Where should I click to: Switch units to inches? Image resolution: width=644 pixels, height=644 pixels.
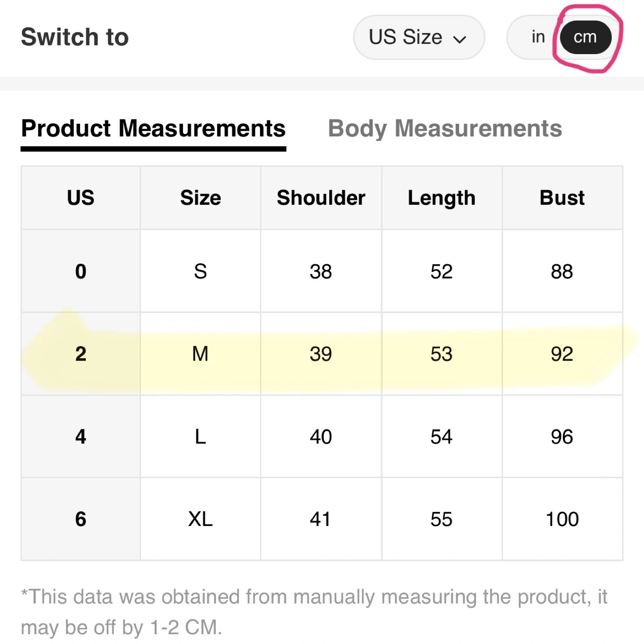coord(538,37)
